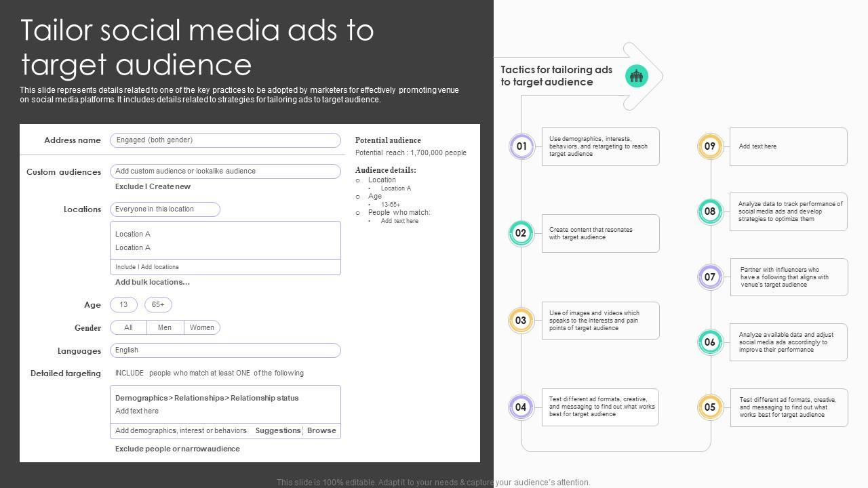Image resolution: width=868 pixels, height=488 pixels.
Task: Click the 'Audience details:' heading
Action: tap(386, 170)
